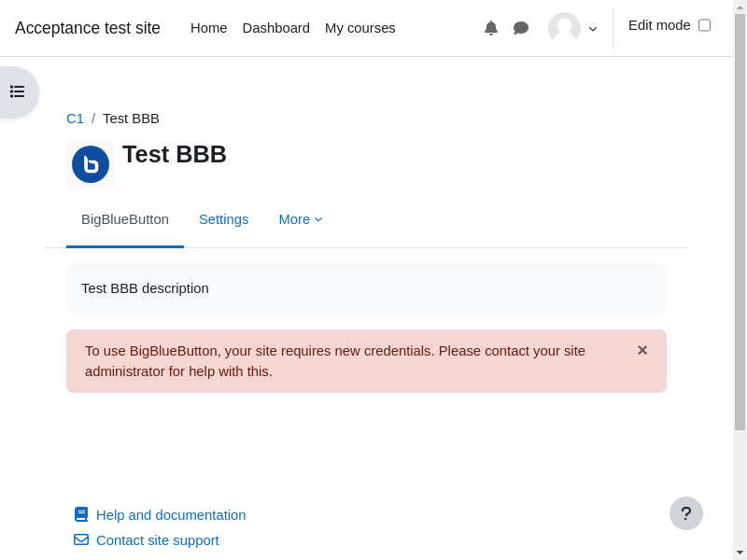Enable the Edit mode checkbox
This screenshot has height=560, width=747.
point(704,25)
